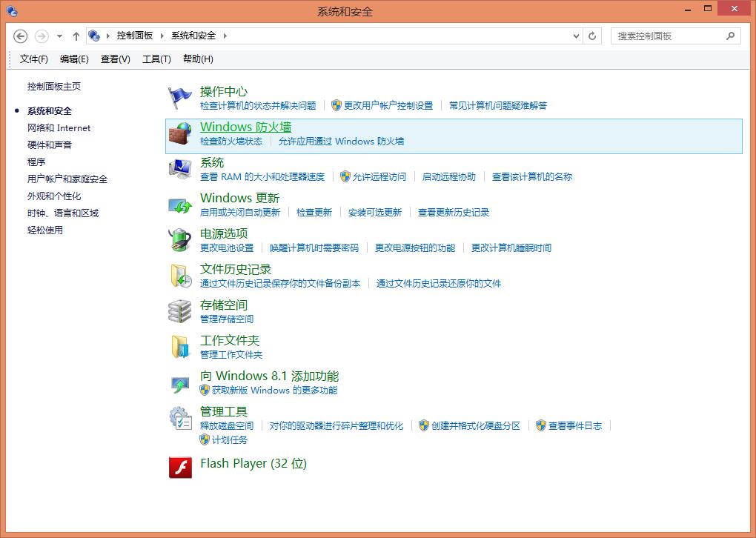
Task: Expand the back navigation recent pages arrow
Action: pos(59,36)
